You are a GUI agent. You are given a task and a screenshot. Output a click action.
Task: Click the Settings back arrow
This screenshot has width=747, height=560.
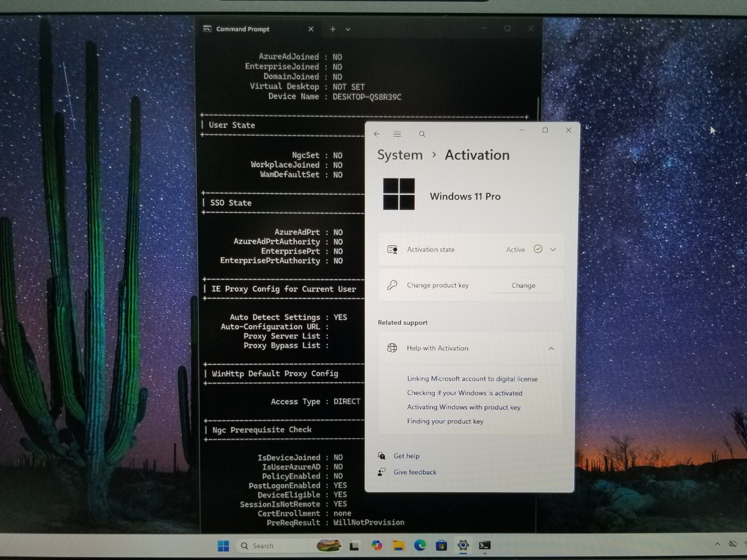coord(377,134)
